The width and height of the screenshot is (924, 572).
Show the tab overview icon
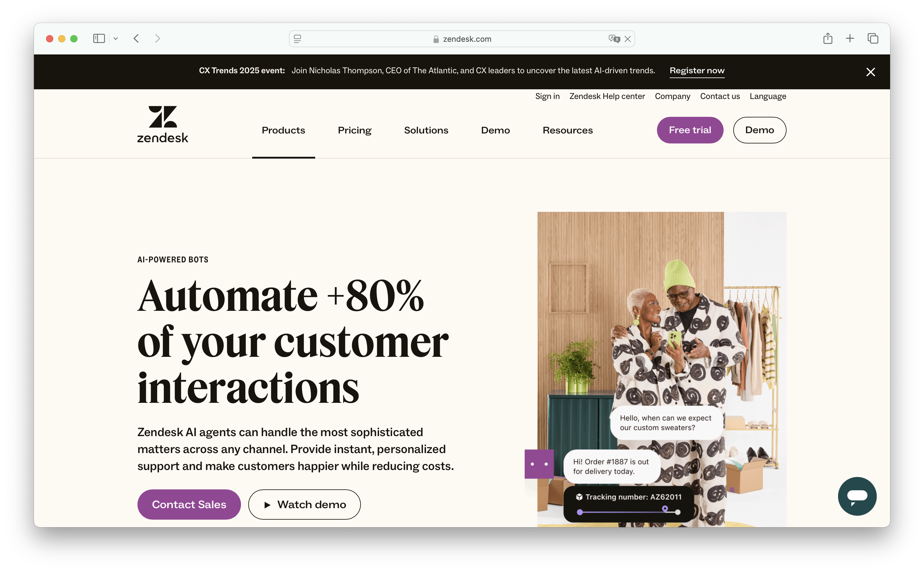tap(873, 38)
